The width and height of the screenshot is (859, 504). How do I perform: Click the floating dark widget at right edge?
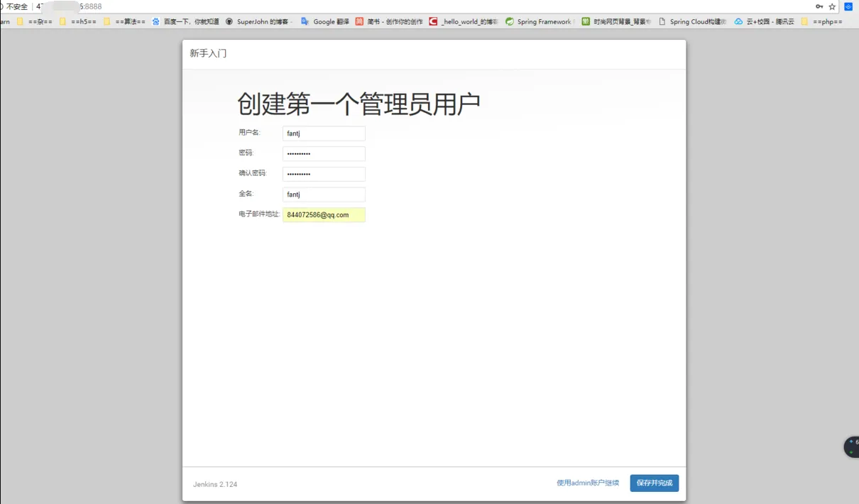point(851,447)
